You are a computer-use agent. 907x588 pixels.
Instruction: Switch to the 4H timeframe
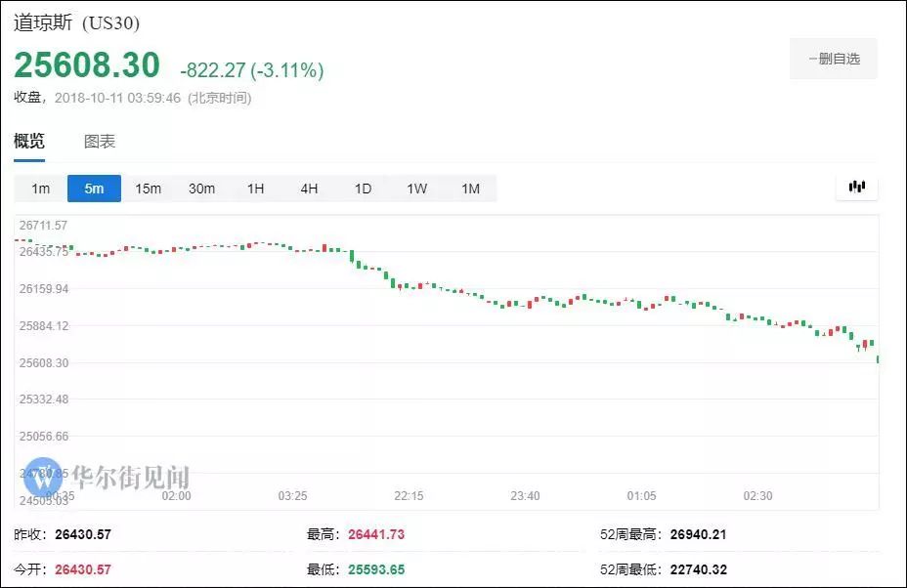[309, 189]
